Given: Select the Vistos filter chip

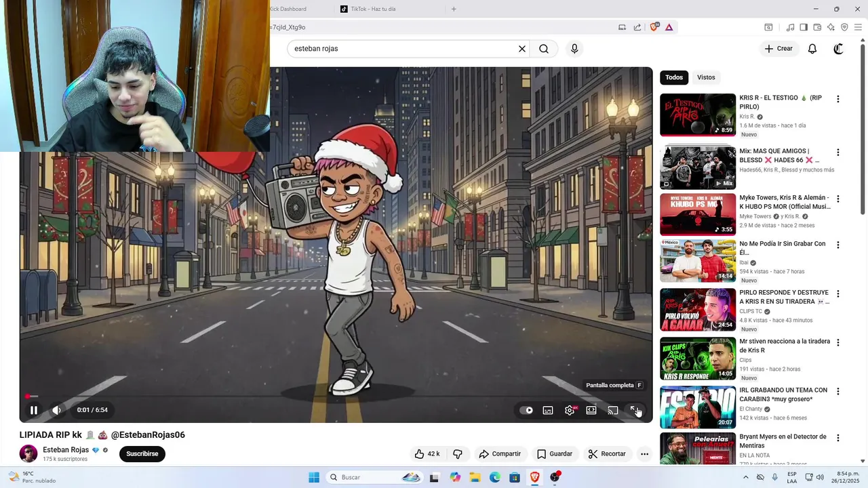Looking at the screenshot, I should tap(706, 77).
